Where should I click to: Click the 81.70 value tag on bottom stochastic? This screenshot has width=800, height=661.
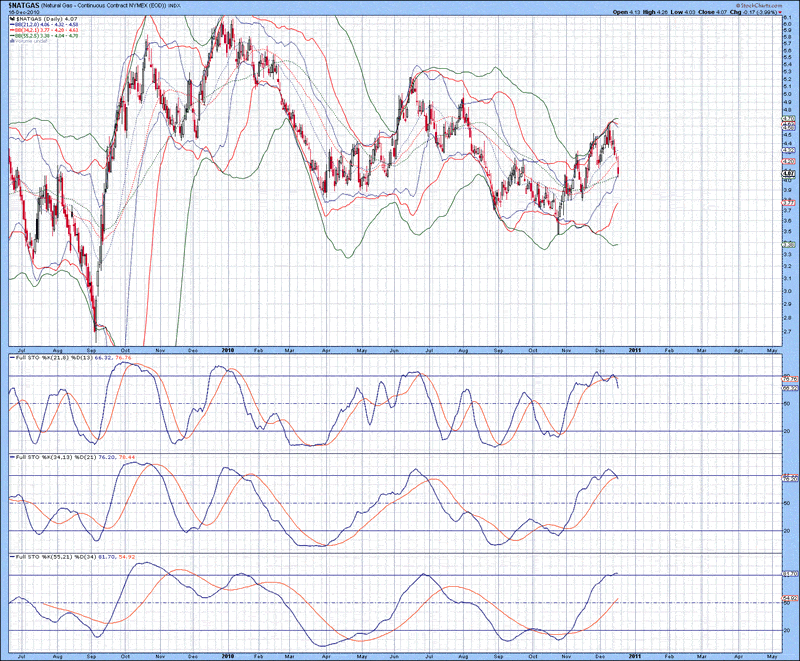coord(788,573)
